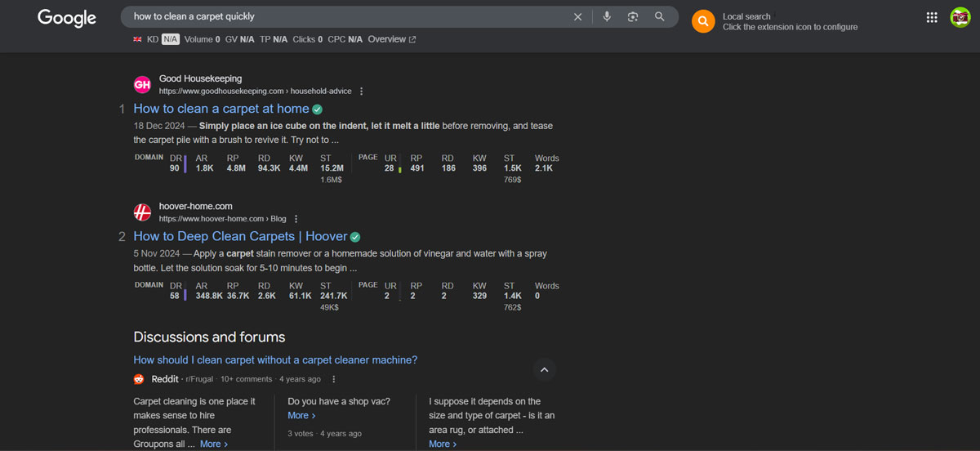Click '3 votes · 4 years ago' text
This screenshot has width=980, height=451.
pos(324,434)
